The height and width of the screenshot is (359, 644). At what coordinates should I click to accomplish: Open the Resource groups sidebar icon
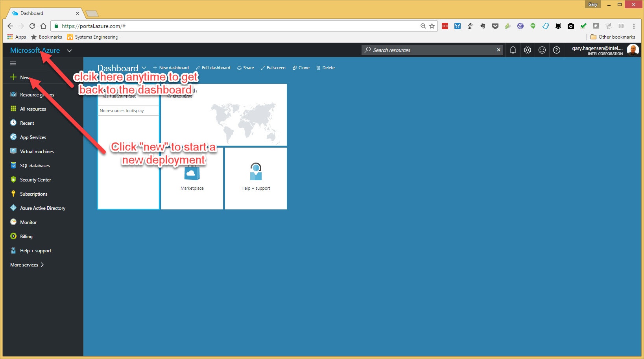click(13, 94)
